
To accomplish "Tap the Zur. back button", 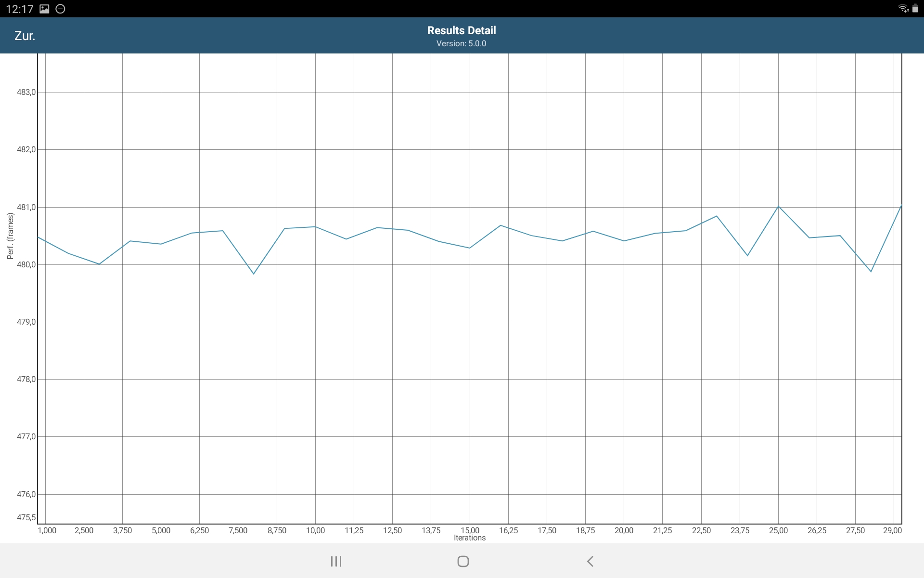I will click(x=25, y=36).
